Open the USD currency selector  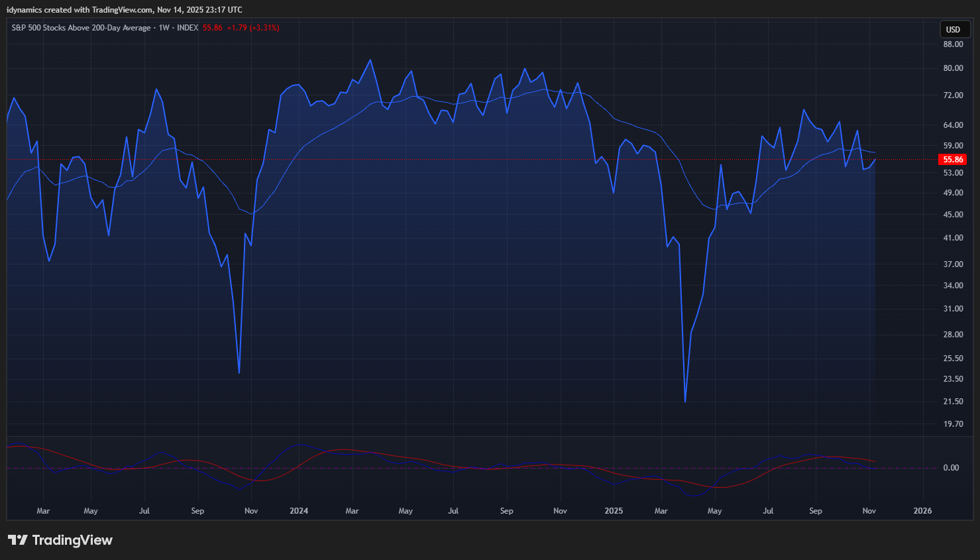coord(953,29)
